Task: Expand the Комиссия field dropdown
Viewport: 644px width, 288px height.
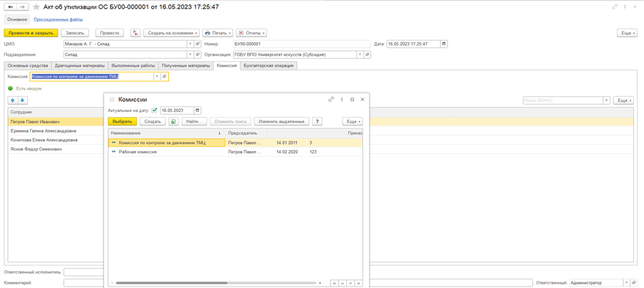Action: 157,76
